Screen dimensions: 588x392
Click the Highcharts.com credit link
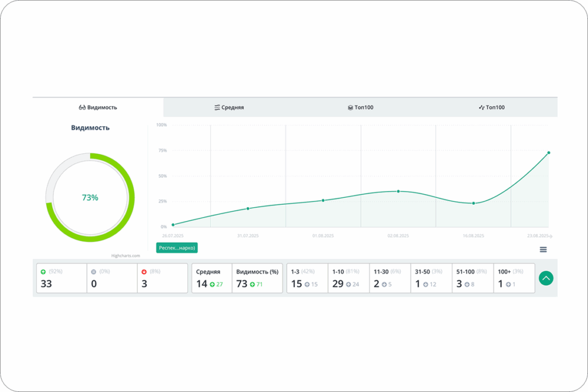click(126, 256)
